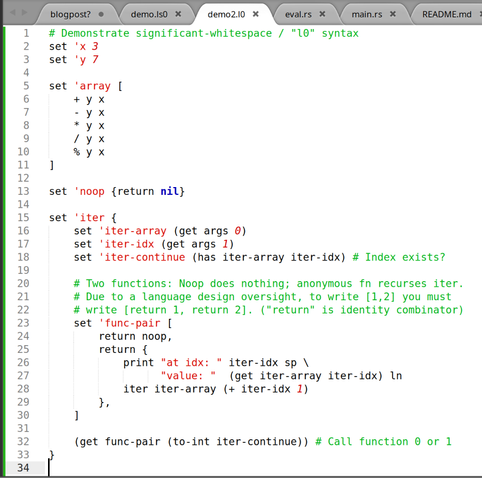The image size is (482, 478).
Task: Click the '# Index exists?' comment
Action: click(x=399, y=257)
